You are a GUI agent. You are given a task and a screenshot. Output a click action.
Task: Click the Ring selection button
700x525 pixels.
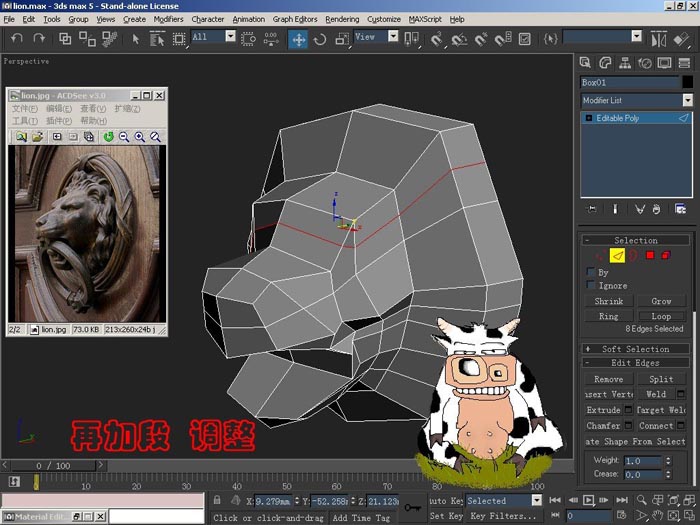coord(609,316)
